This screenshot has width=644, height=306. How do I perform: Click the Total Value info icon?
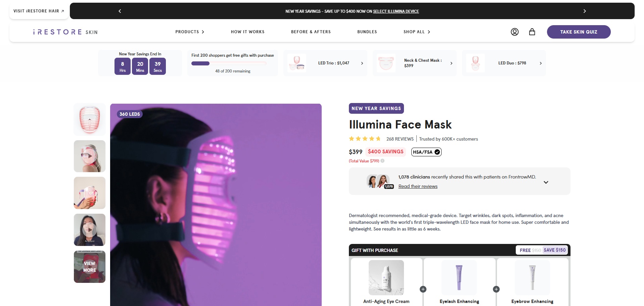(382, 161)
